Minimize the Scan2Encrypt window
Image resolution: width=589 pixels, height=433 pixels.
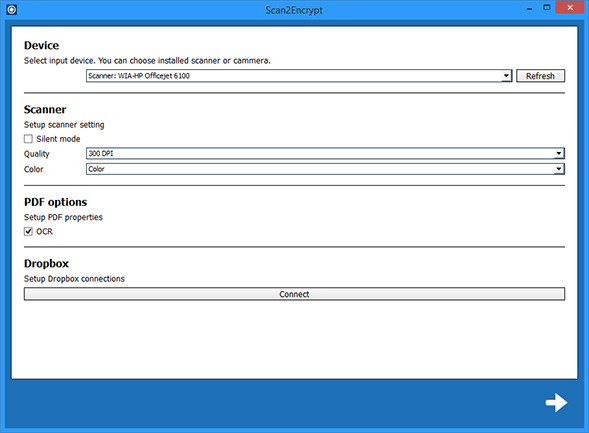(x=529, y=8)
